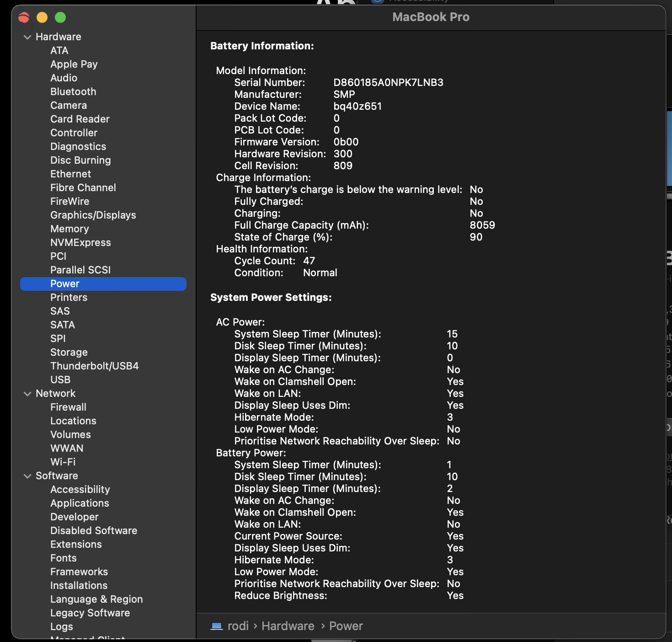Select Firewall under Network
This screenshot has width=672, height=642.
69,407
